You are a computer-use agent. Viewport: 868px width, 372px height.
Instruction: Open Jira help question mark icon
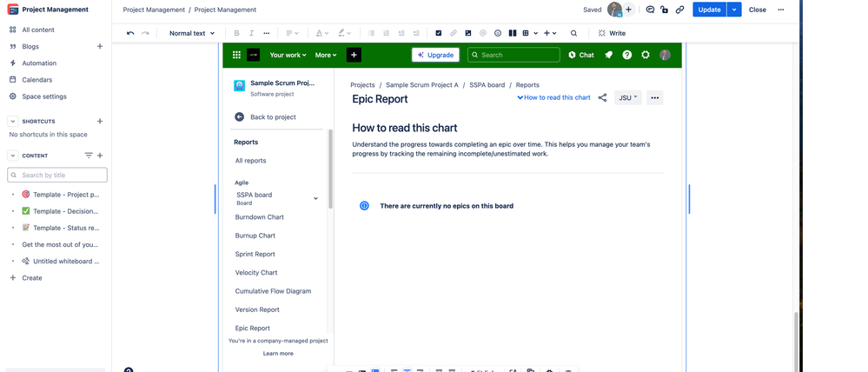pyautogui.click(x=626, y=55)
